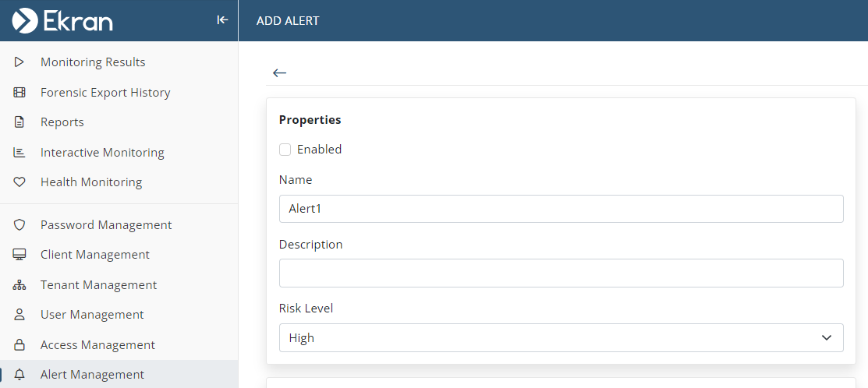
Task: Expand Risk Level options via chevron arrow
Action: pyautogui.click(x=827, y=338)
